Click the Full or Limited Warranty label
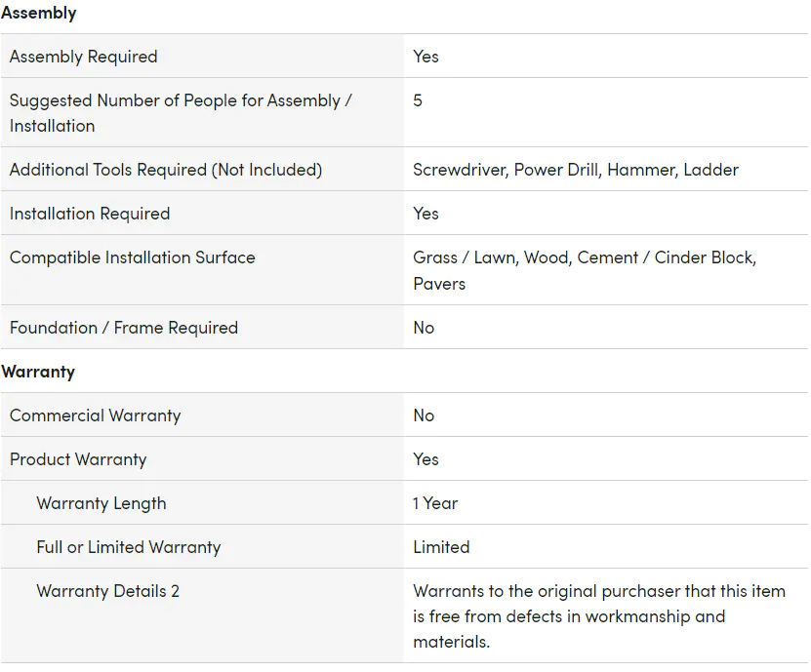Screen dimensions: 811x672 pos(129,547)
